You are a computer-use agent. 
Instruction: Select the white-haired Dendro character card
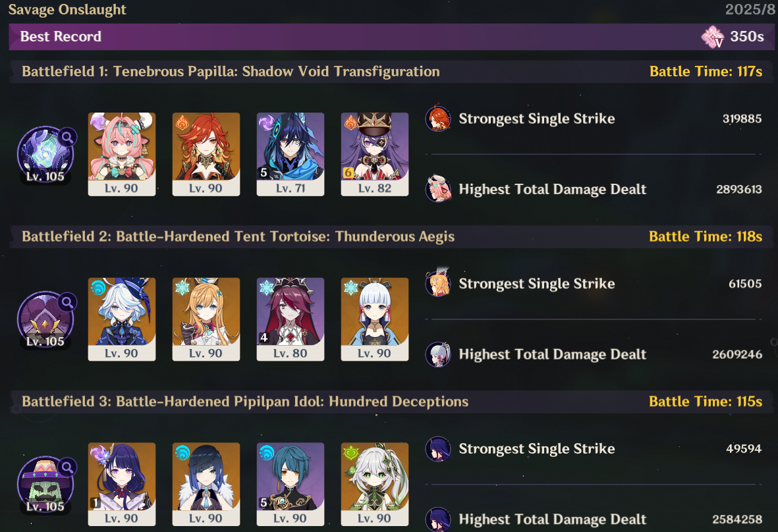pos(375,485)
